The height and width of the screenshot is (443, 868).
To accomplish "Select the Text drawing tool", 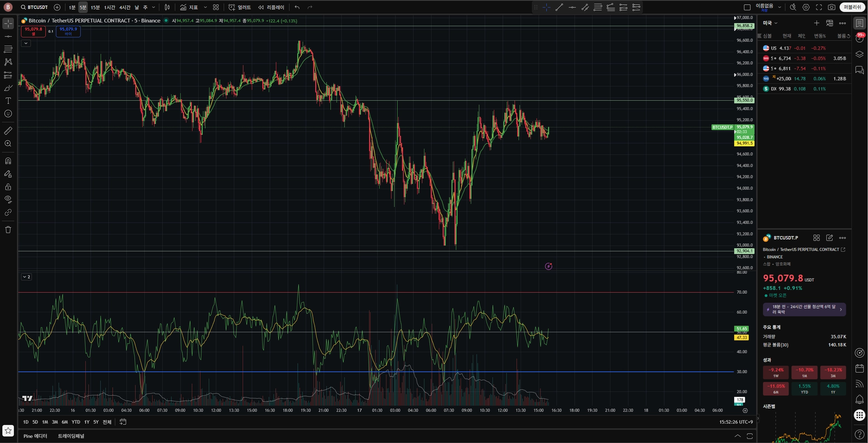I will click(8, 101).
